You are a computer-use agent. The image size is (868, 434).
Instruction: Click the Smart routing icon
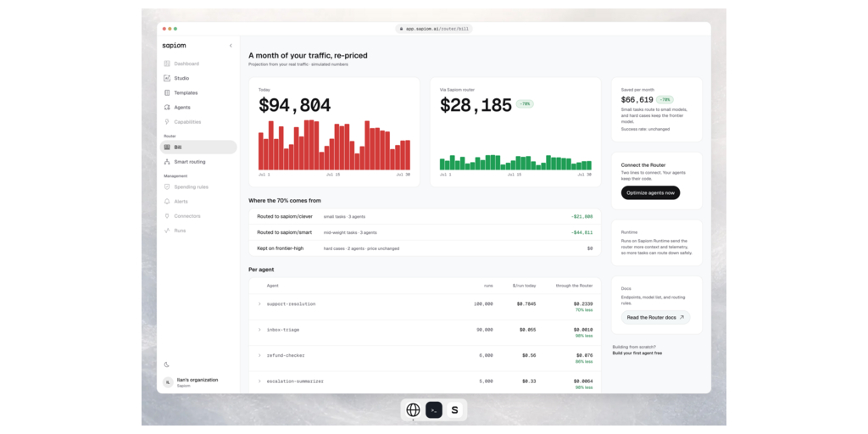[167, 162]
